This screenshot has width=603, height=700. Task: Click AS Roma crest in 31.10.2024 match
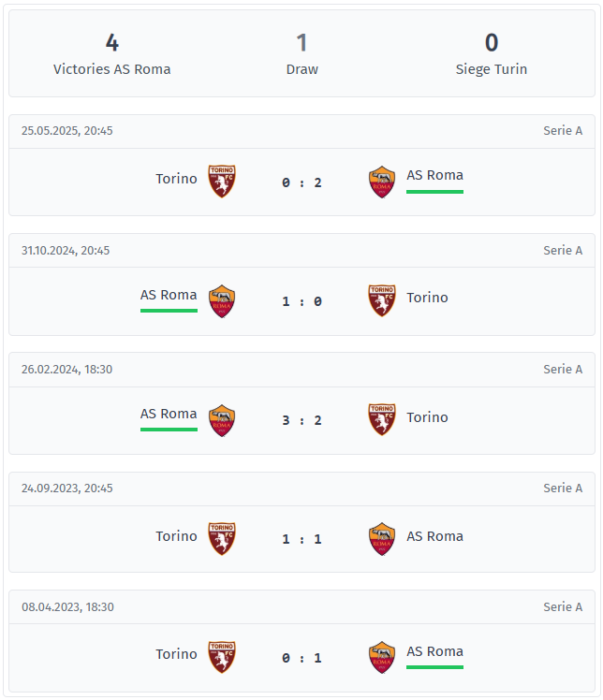[x=222, y=301]
